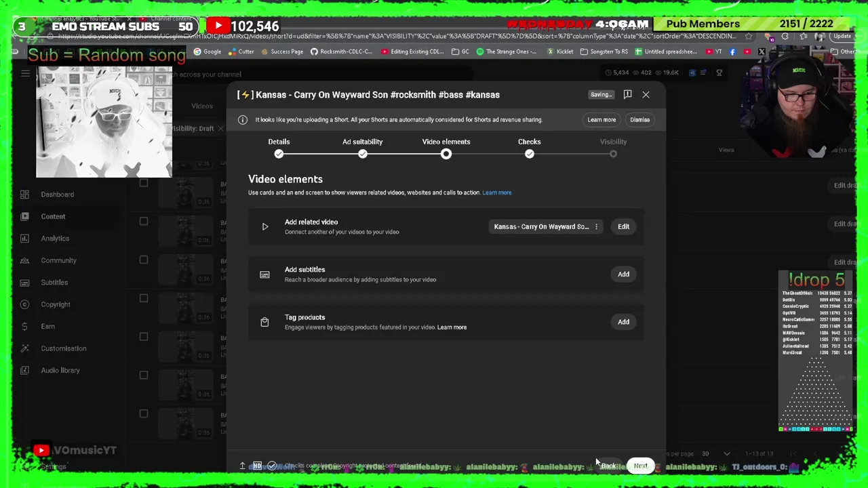The width and height of the screenshot is (868, 488).
Task: Select first video row checkbox in content list
Action: pos(144,183)
